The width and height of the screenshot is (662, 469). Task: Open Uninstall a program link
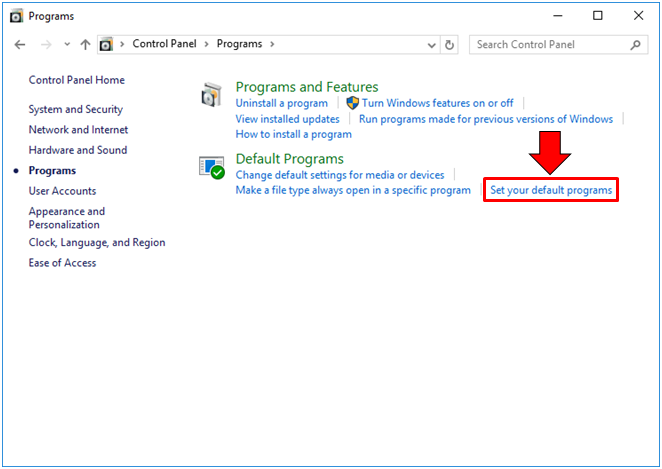[281, 103]
